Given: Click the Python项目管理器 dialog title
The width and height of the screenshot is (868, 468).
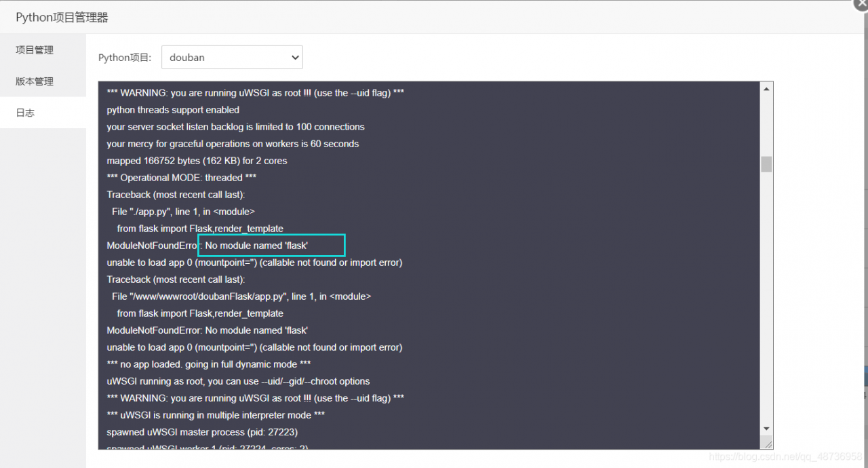Looking at the screenshot, I should click(62, 18).
